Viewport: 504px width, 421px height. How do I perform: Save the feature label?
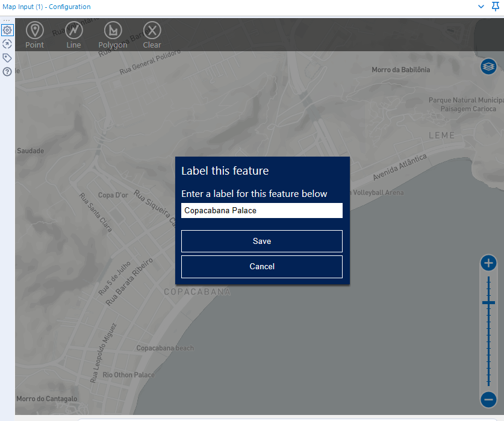pyautogui.click(x=262, y=241)
